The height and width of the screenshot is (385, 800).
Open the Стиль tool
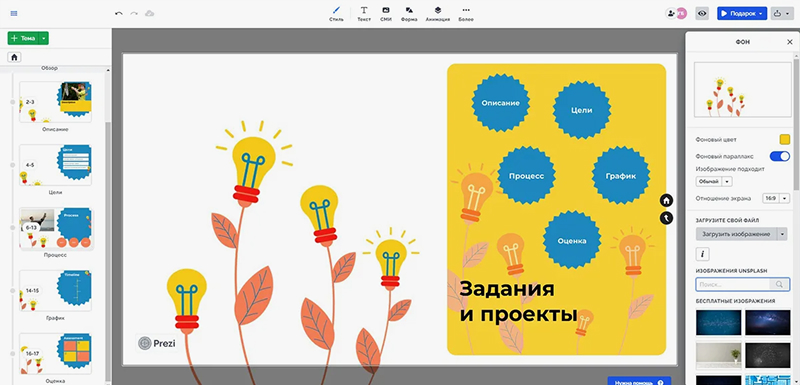coord(336,14)
